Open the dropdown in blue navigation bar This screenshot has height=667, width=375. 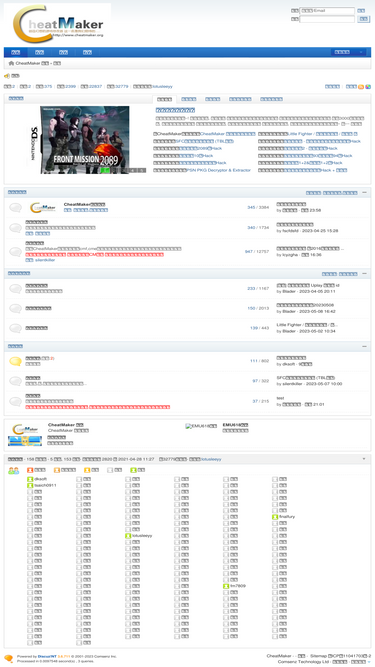pyautogui.click(x=348, y=52)
